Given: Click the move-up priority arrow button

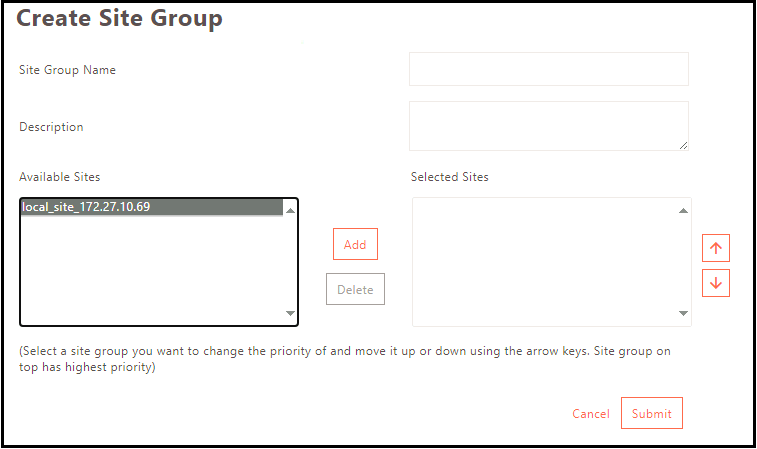Looking at the screenshot, I should coord(715,248).
